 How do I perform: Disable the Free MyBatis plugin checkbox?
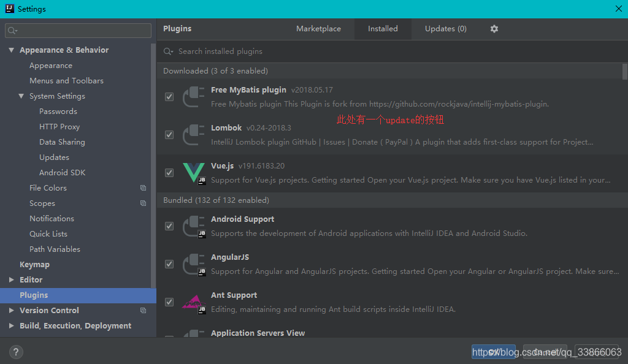tap(169, 97)
